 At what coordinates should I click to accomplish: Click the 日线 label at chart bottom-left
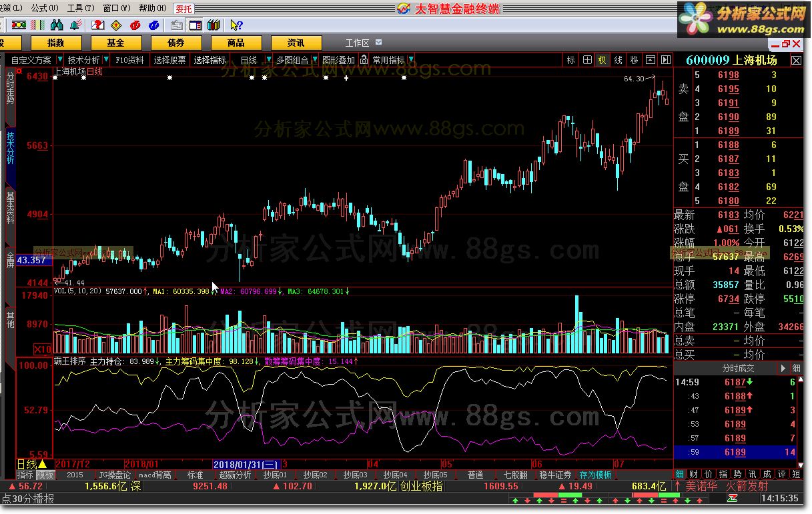26,463
